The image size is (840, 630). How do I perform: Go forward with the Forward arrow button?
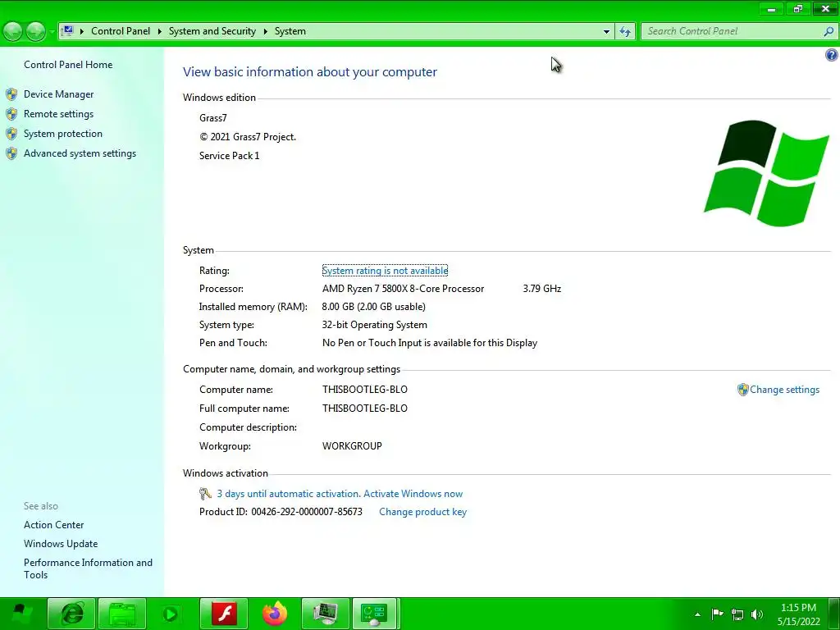[35, 32]
